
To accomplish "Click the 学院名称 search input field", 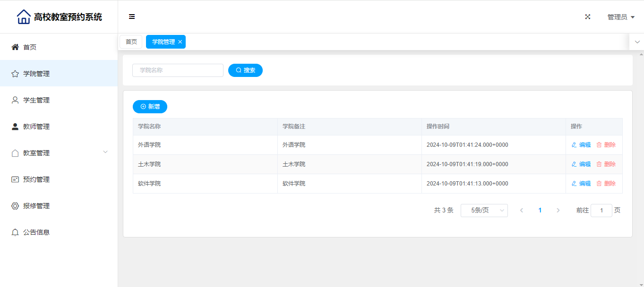I will click(x=178, y=70).
